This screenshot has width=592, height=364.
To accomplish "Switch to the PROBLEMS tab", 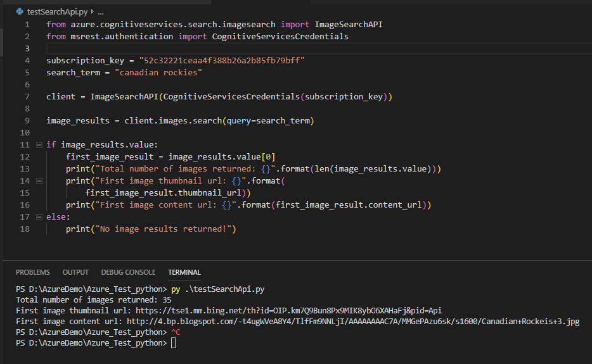I will click(x=32, y=272).
